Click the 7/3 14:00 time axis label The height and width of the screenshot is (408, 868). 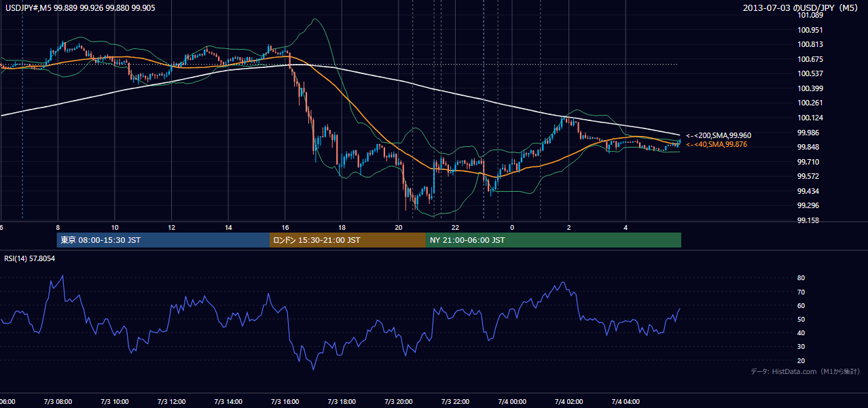click(228, 401)
